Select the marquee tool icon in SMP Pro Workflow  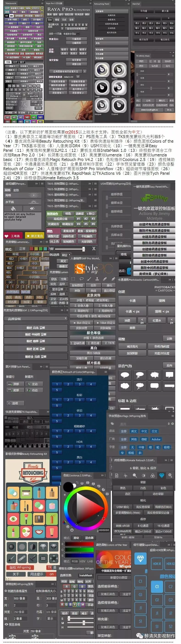coord(73,278)
